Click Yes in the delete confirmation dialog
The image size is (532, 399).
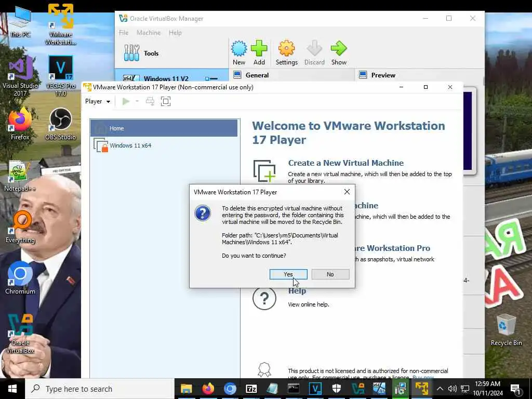(288, 274)
